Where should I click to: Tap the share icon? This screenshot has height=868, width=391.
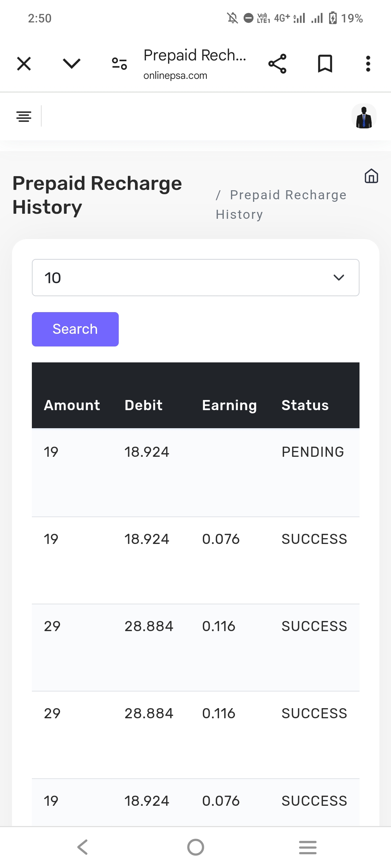coord(277,64)
